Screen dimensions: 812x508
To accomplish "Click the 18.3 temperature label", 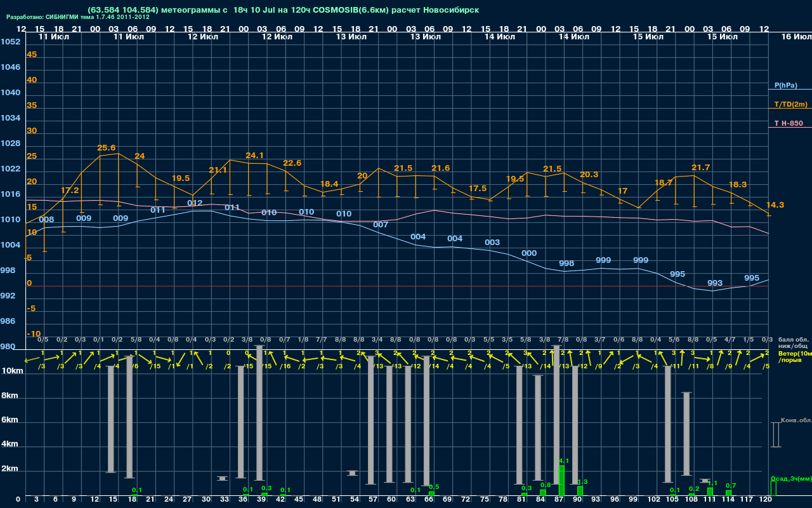I will tap(737, 185).
